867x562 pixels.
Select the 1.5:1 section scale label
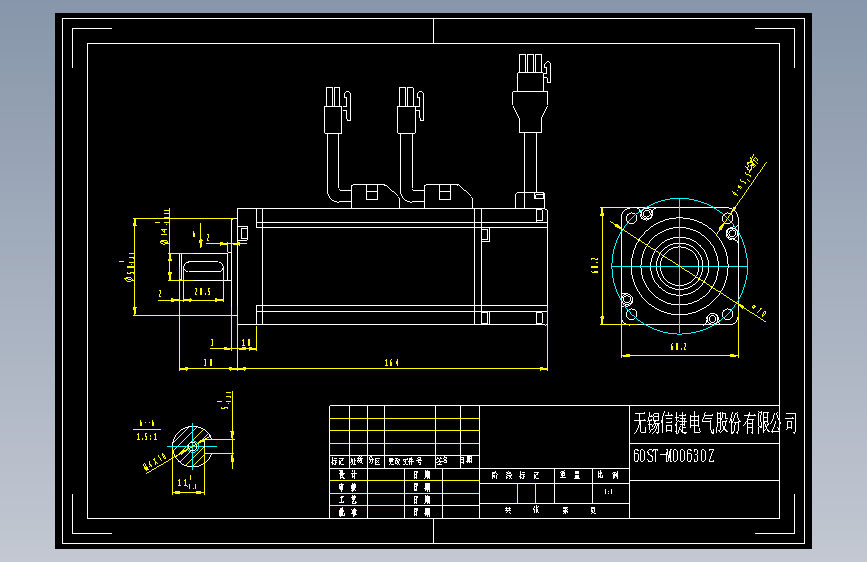147,437
